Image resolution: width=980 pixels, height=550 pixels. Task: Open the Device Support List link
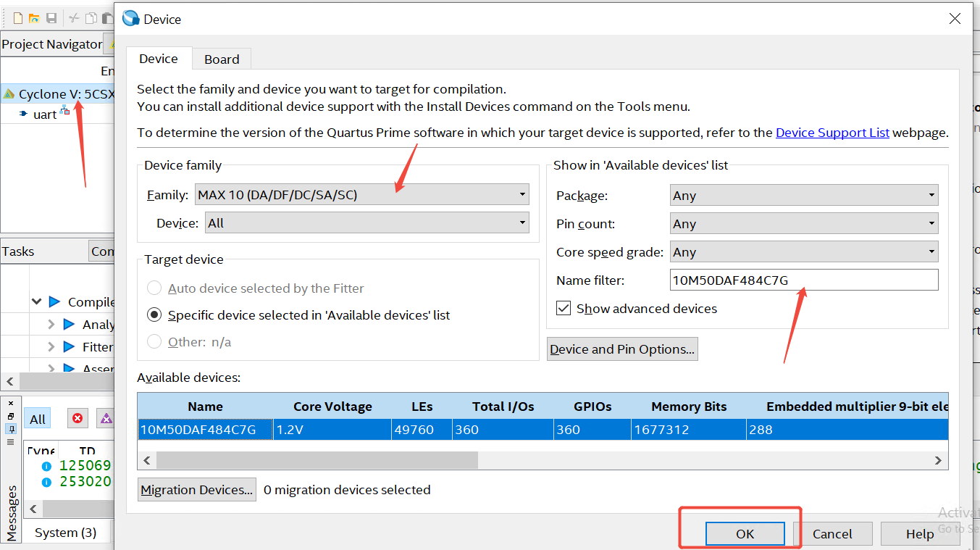click(x=832, y=133)
